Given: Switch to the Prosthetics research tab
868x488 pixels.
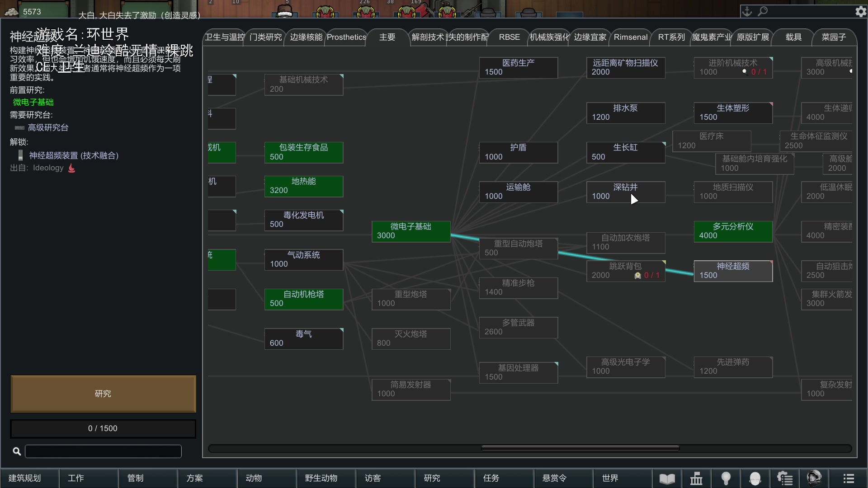Looking at the screenshot, I should (346, 37).
